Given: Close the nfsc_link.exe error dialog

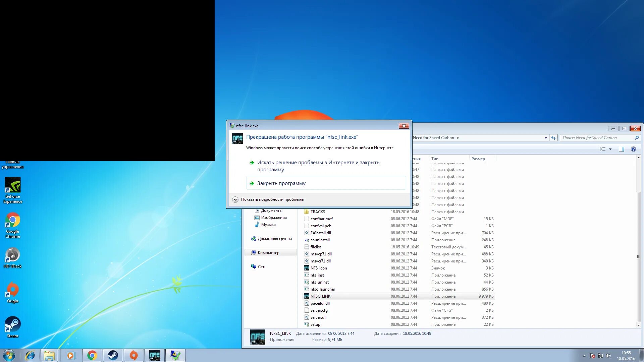Looking at the screenshot, I should point(404,126).
